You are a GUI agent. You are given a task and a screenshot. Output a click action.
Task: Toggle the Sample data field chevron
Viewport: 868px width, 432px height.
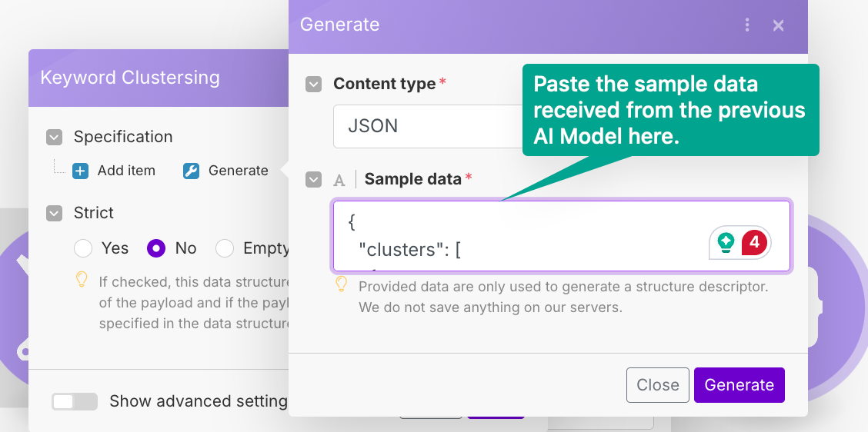pyautogui.click(x=313, y=180)
